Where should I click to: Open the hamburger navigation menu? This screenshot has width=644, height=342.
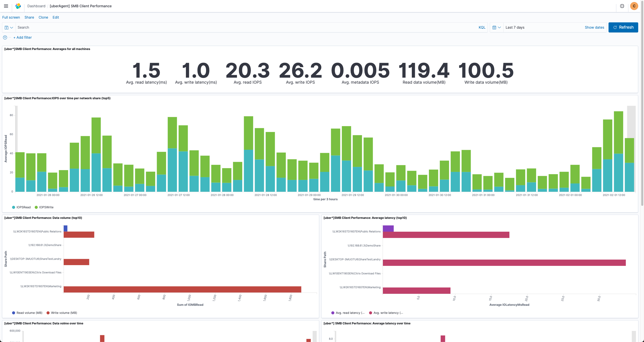6,6
